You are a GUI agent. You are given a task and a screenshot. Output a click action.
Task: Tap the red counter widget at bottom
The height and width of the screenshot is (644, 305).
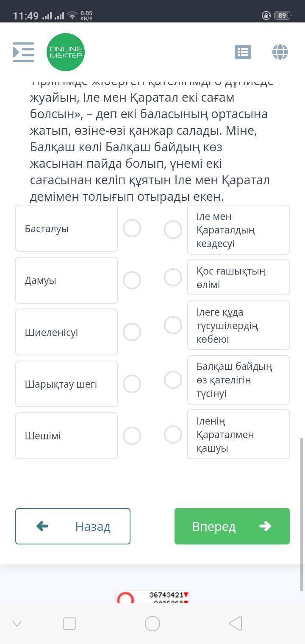[x=152, y=597]
